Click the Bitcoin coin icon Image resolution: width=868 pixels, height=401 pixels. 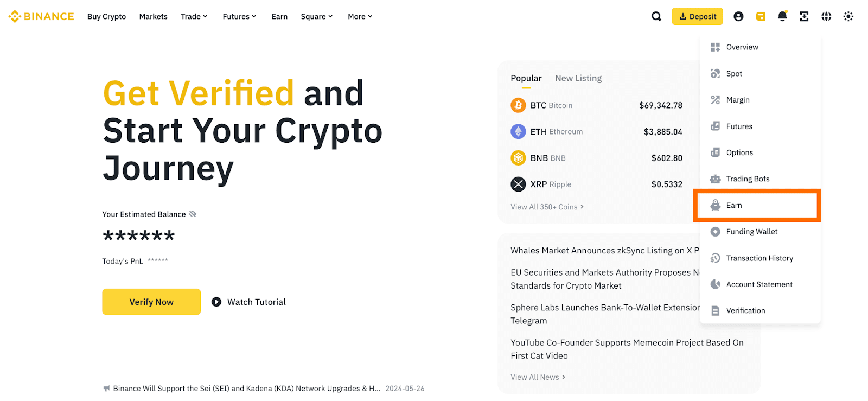[x=518, y=105]
